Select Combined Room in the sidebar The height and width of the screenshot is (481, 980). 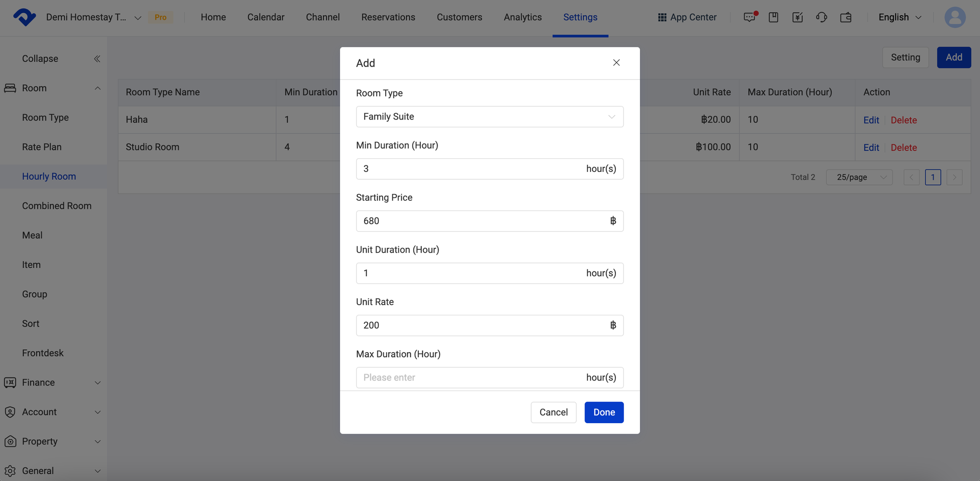click(56, 206)
